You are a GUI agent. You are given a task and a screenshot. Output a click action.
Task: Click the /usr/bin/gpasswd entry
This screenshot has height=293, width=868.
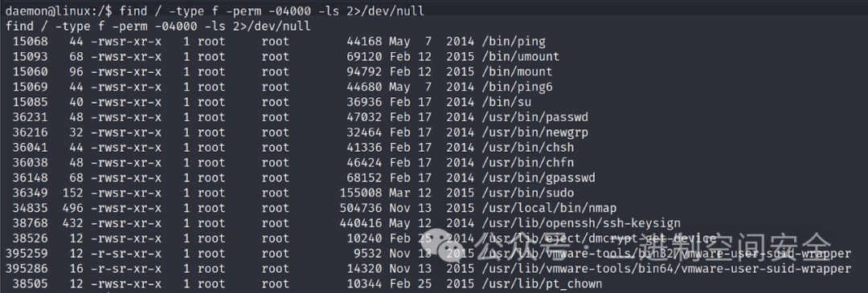[538, 178]
